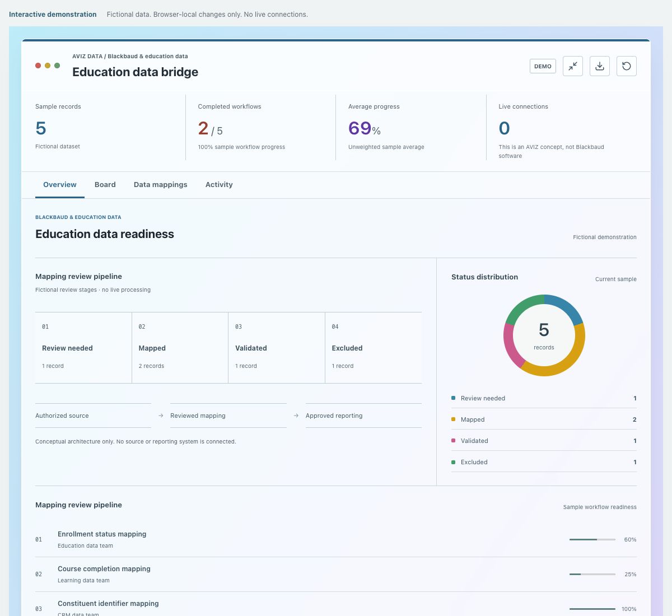The height and width of the screenshot is (616, 672).
Task: Click the Live connections value 0
Action: tap(504, 128)
